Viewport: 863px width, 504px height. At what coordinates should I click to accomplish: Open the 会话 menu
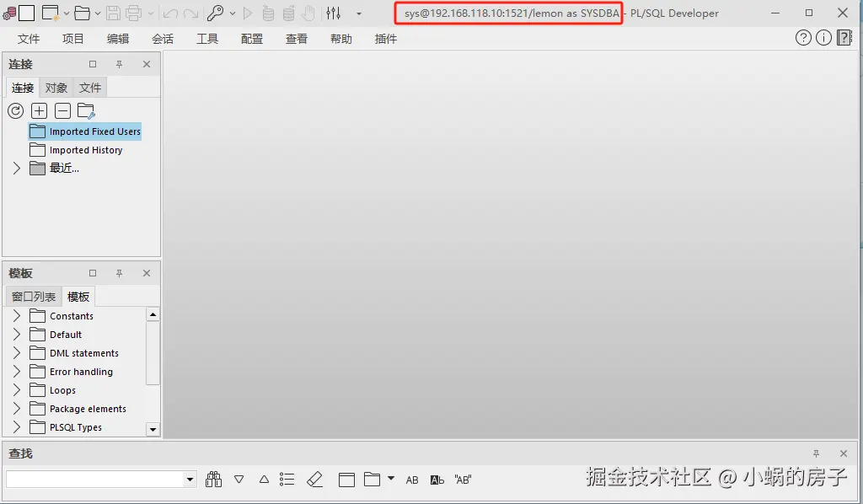pyautogui.click(x=163, y=39)
